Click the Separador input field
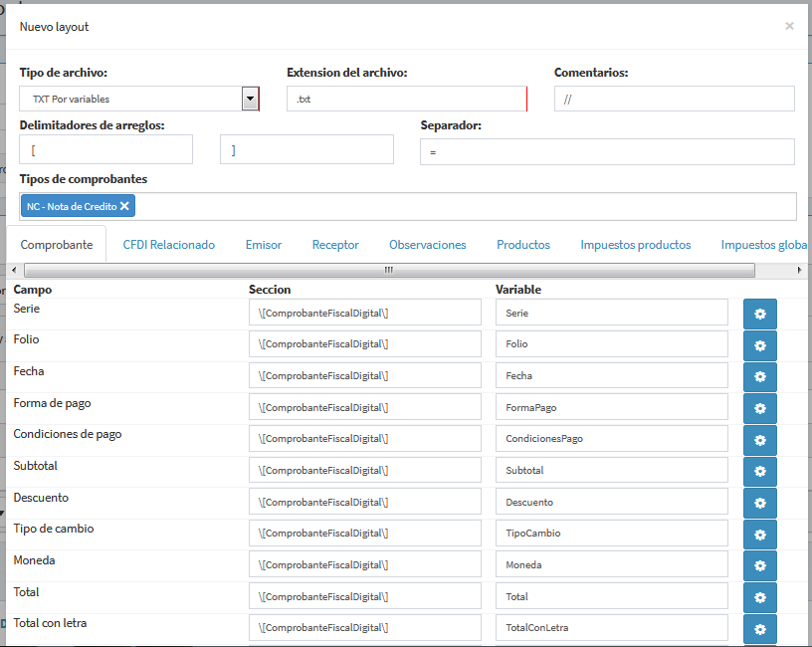The image size is (812, 647). click(607, 152)
